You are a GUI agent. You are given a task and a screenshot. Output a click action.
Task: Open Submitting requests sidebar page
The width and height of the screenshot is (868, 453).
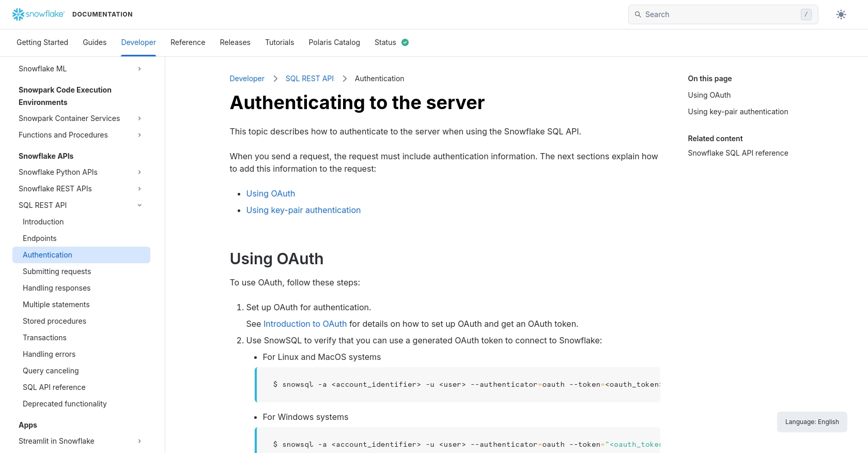coord(57,271)
